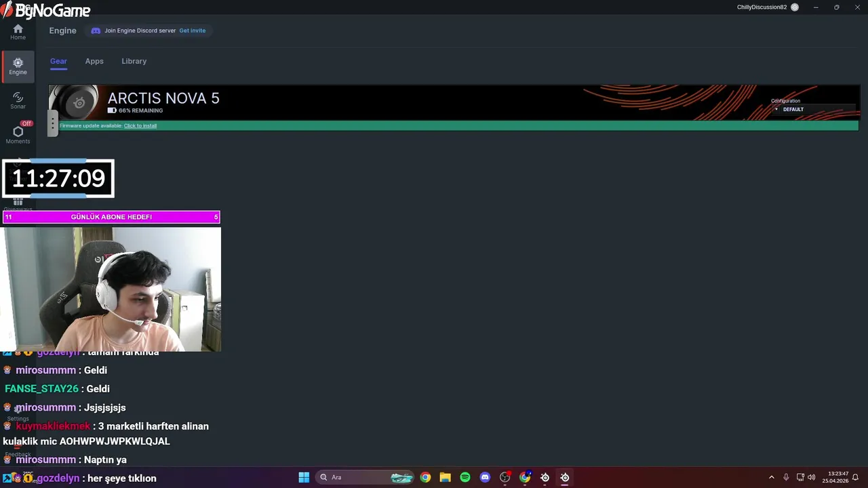Click the Arctis Nova 5 device title
This screenshot has width=868, height=488.
163,98
